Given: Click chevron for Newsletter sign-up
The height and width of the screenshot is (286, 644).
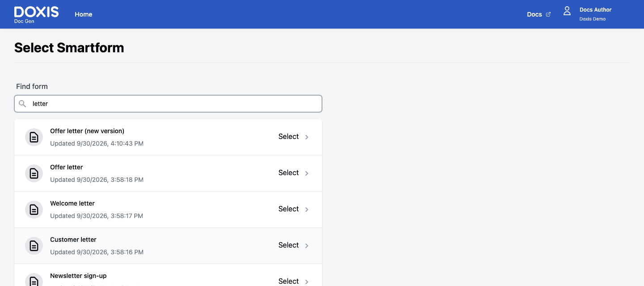Looking at the screenshot, I should pyautogui.click(x=307, y=282).
